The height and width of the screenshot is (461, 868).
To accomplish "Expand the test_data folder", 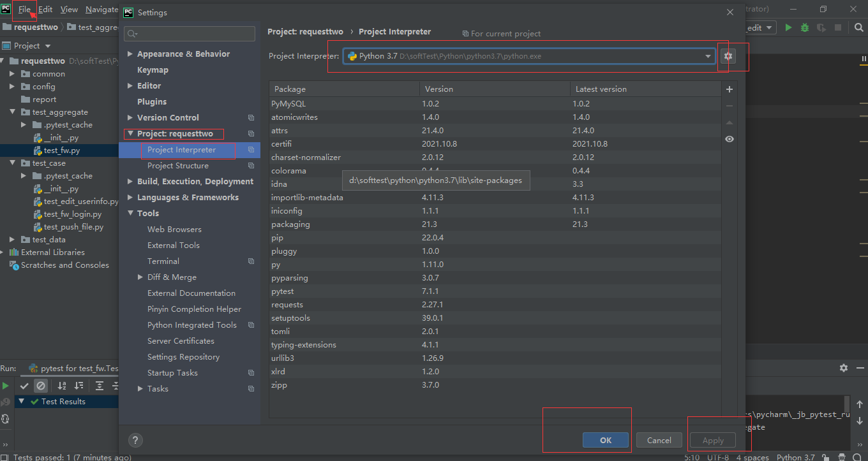I will tap(11, 240).
